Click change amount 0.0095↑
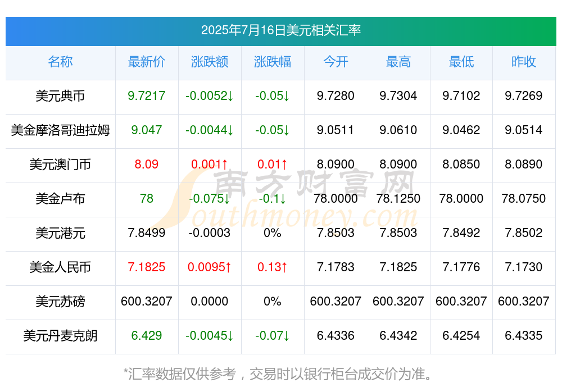This screenshot has width=562, height=392. (x=210, y=267)
